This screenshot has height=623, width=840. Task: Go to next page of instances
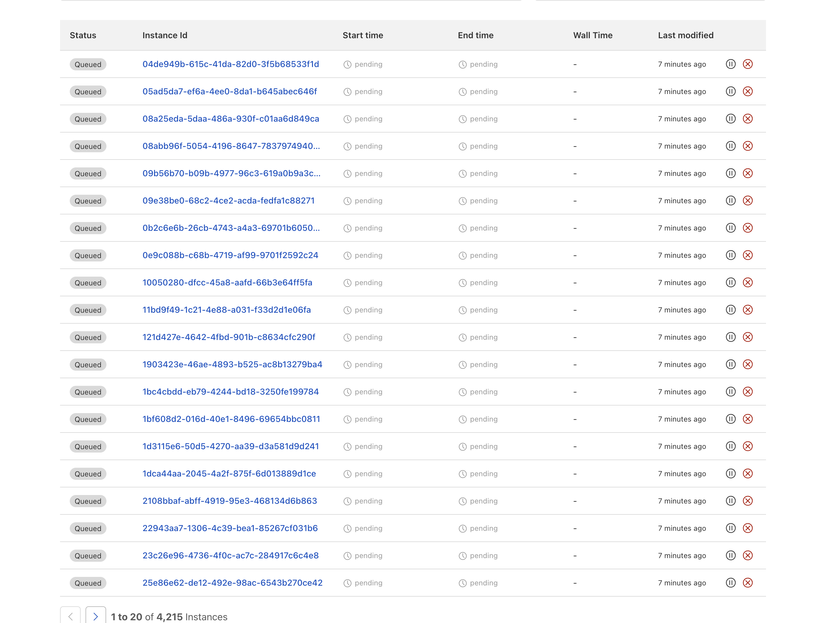[x=96, y=616]
